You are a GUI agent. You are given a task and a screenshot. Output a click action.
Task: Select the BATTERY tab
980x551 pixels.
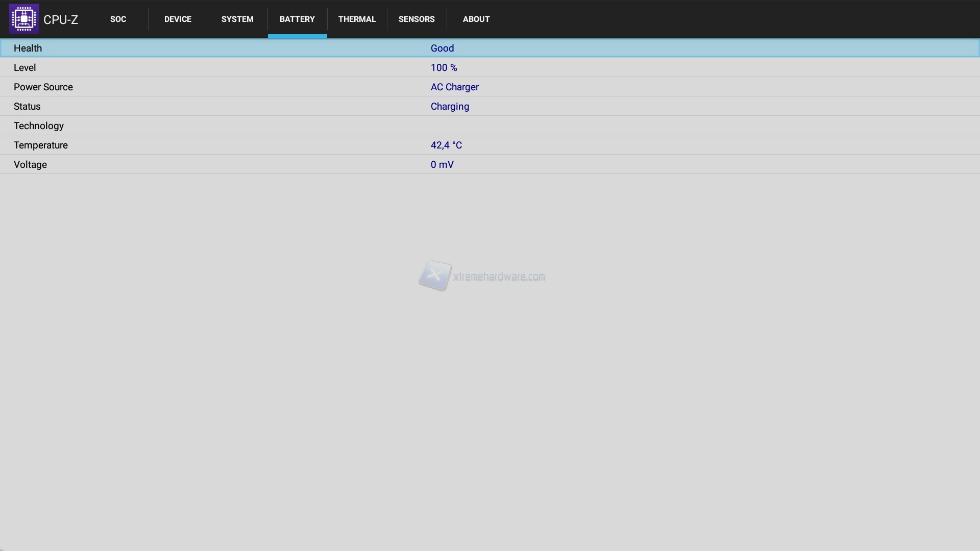tap(297, 19)
